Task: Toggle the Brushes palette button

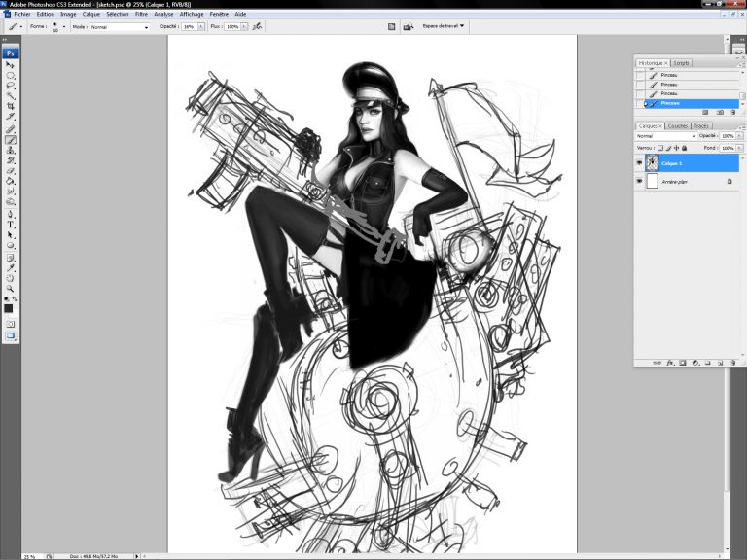Action: tap(392, 26)
